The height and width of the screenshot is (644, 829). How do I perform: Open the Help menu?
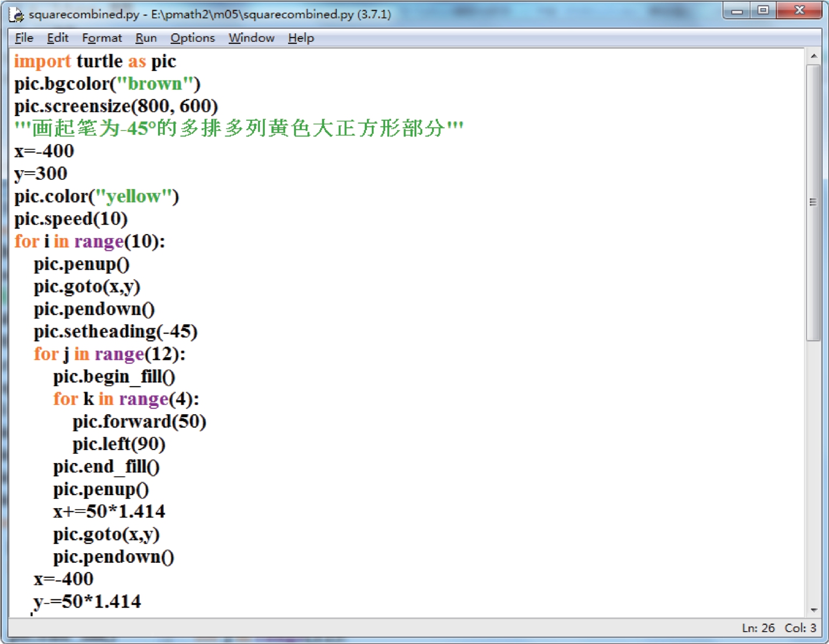(x=301, y=38)
